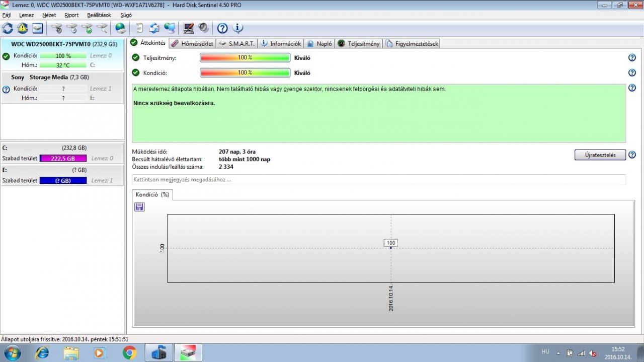Click the green status message panel
This screenshot has width=644, height=362.
pyautogui.click(x=379, y=113)
